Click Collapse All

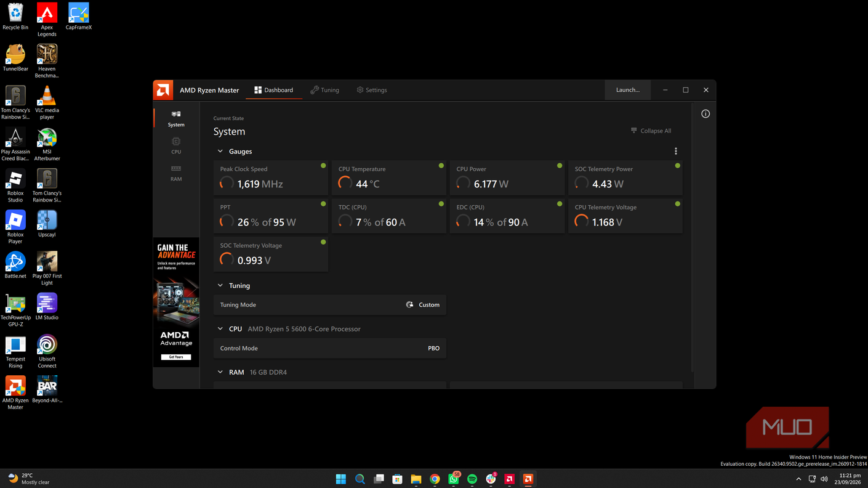pos(651,131)
